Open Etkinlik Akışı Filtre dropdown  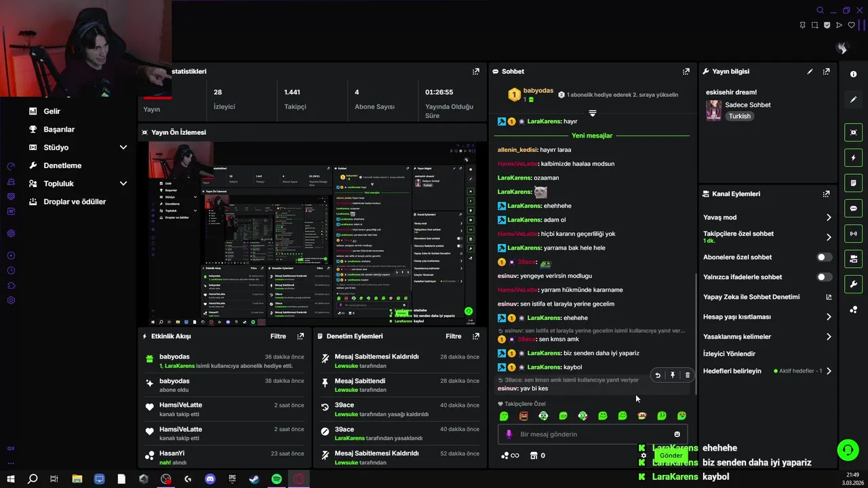point(278,336)
